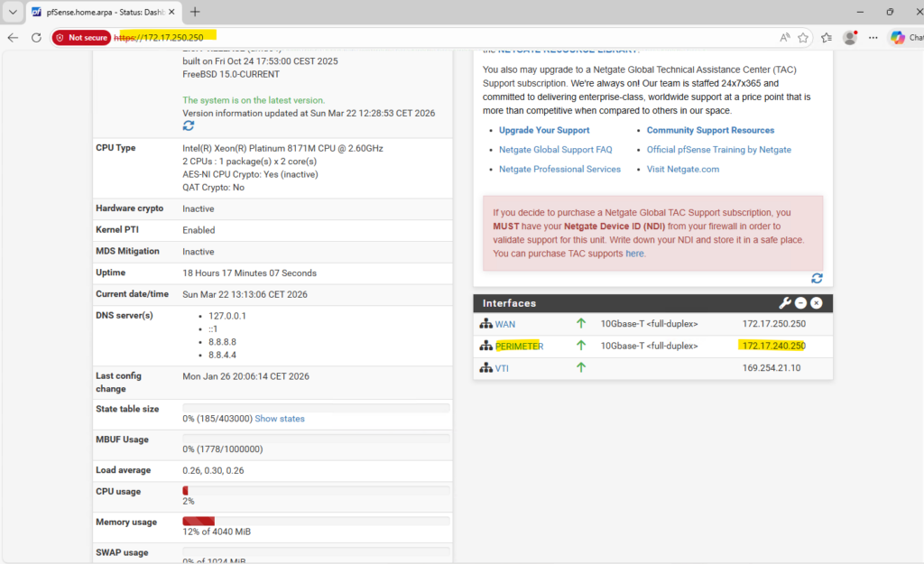Close the Interfaces widget

[816, 303]
